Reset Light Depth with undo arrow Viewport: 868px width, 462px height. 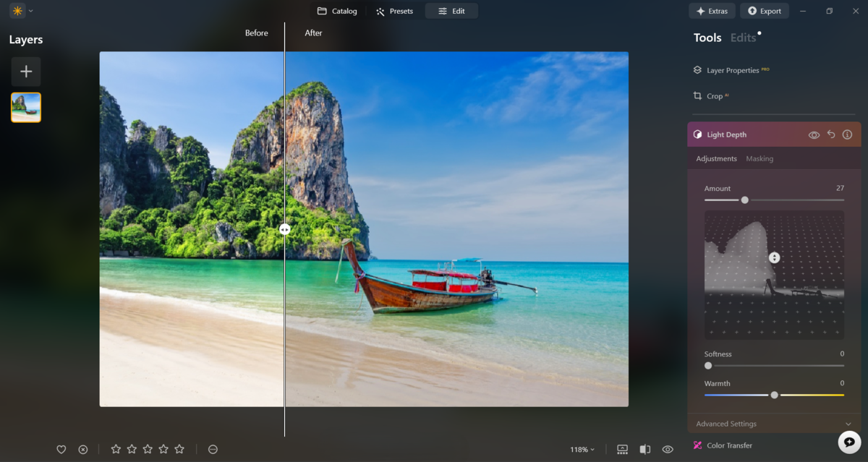(x=831, y=134)
